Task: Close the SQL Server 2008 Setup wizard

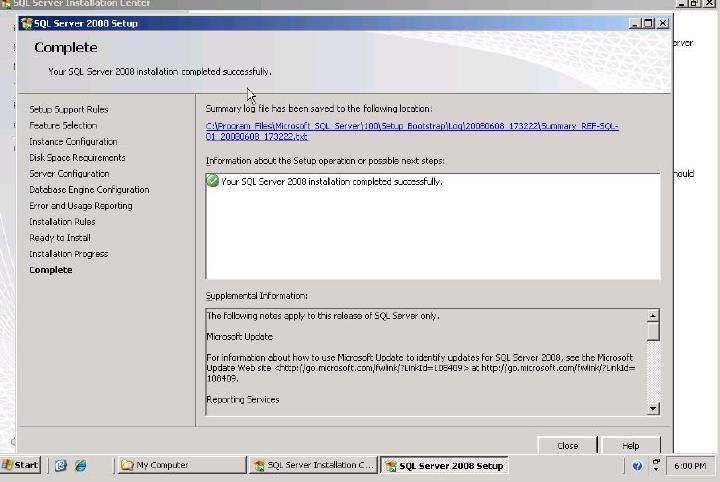Action: (x=568, y=445)
